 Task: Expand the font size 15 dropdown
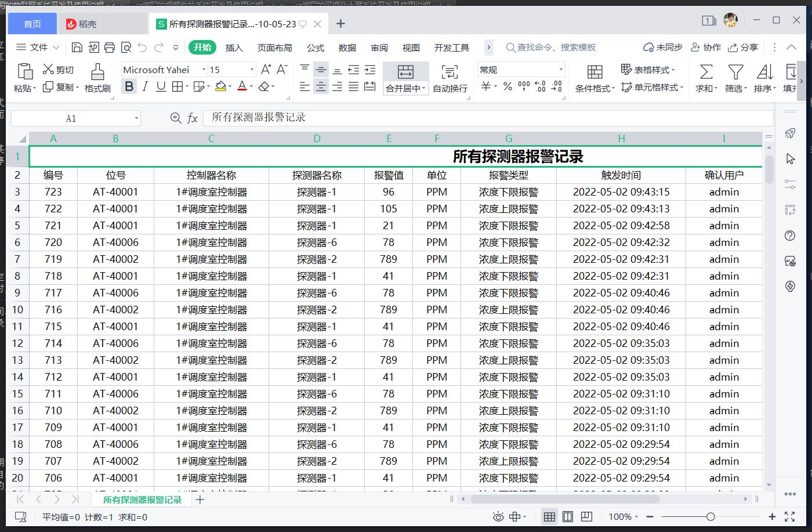click(x=252, y=70)
